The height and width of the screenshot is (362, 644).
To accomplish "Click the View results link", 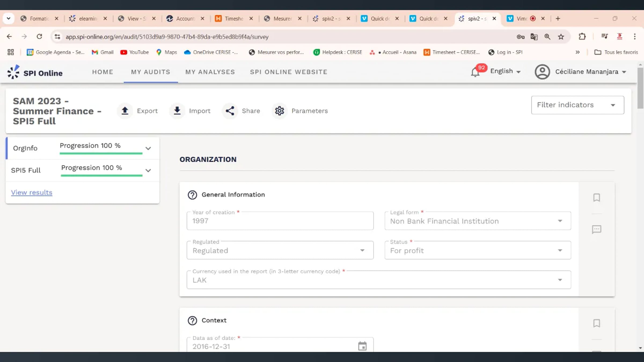I will (31, 192).
